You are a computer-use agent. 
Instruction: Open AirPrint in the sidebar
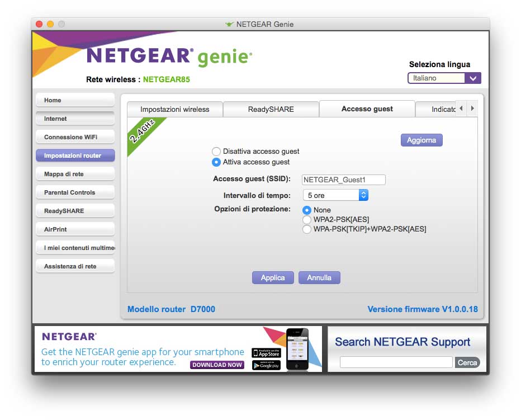pyautogui.click(x=75, y=229)
